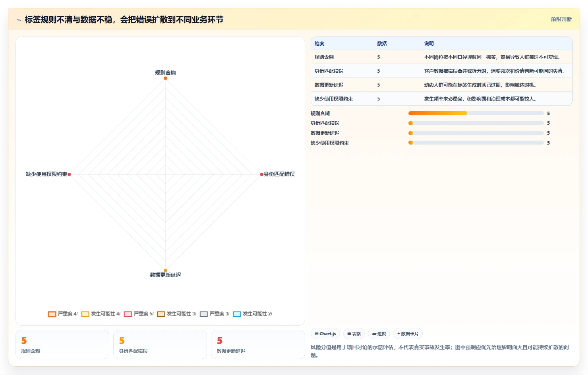Select the 数据更新延迟 cell in the table
588x375 pixels.
(x=329, y=85)
